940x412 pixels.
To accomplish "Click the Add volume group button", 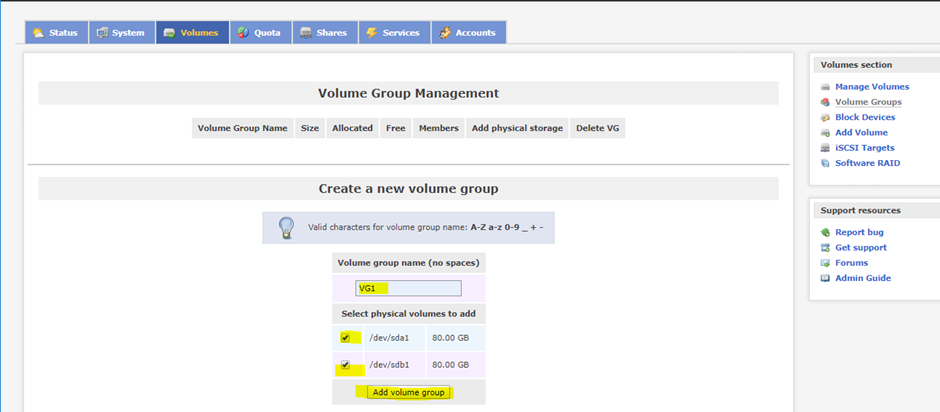I will 408,393.
